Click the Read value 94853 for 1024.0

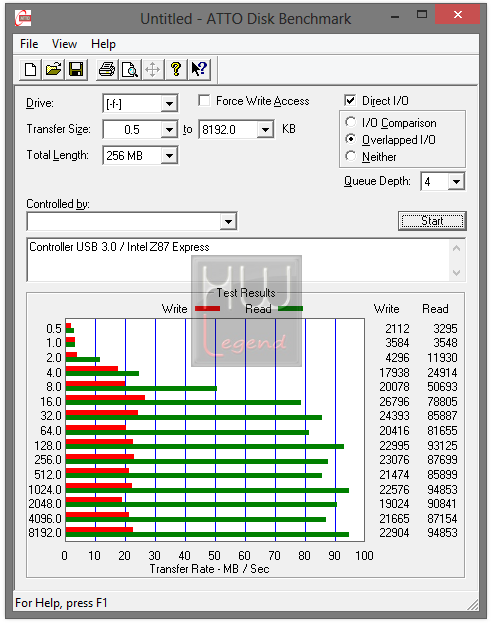coord(442,490)
